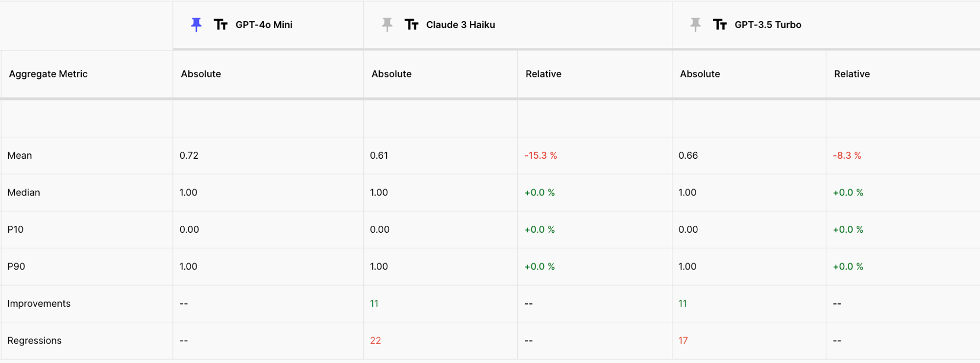Select the Claude 3 Haiku column title
980x363 pixels.
(x=460, y=24)
